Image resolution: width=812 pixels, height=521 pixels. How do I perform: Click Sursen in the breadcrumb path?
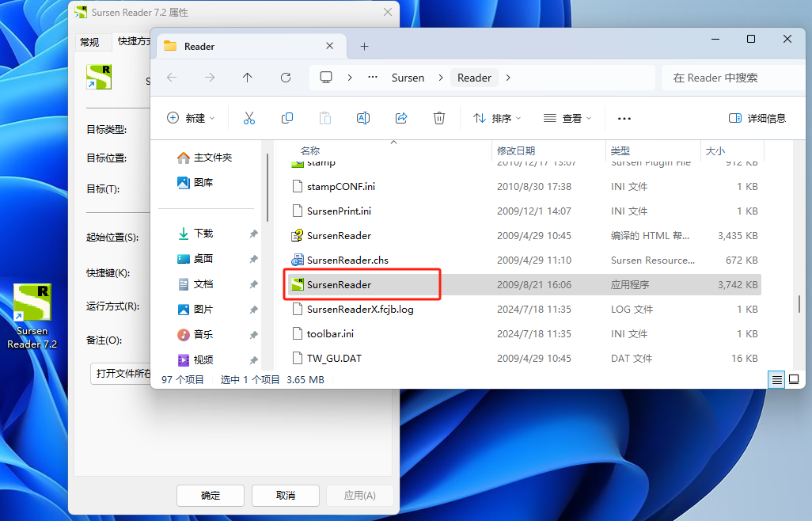(408, 78)
